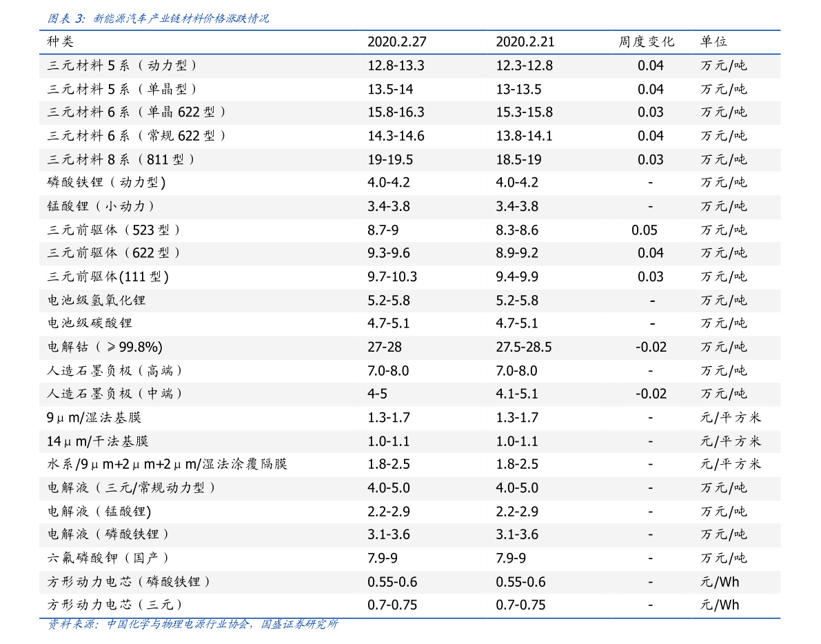
Task: Select the 9.7-10.3 price cell
Action: click(x=392, y=276)
